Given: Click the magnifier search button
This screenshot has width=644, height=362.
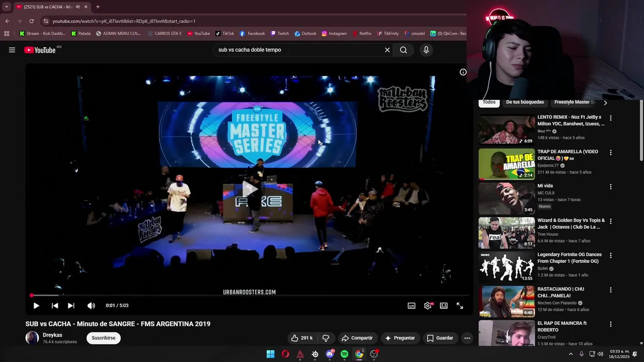Looking at the screenshot, I should tap(404, 50).
